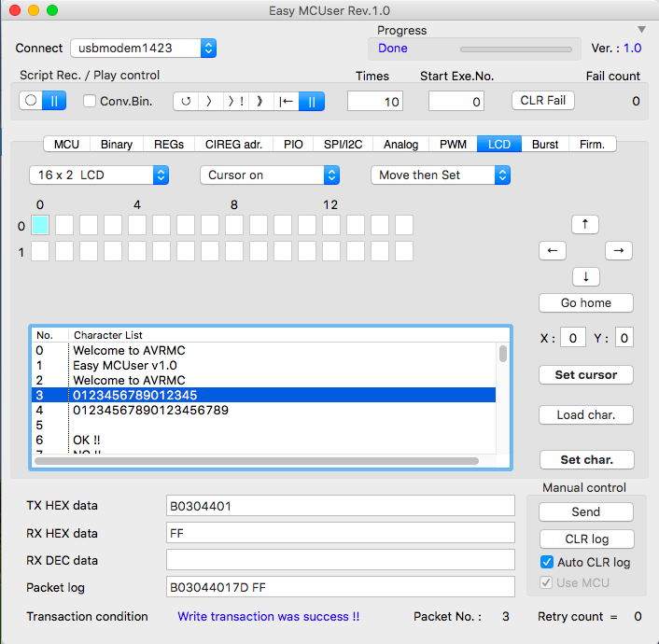Click the blue play control pause button
This screenshot has width=659, height=644.
312,102
